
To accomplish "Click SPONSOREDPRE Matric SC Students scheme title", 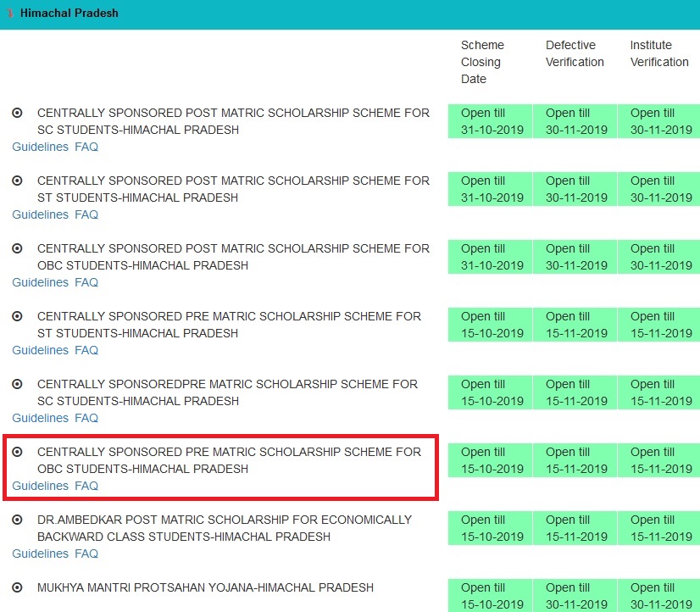I will coord(227,392).
